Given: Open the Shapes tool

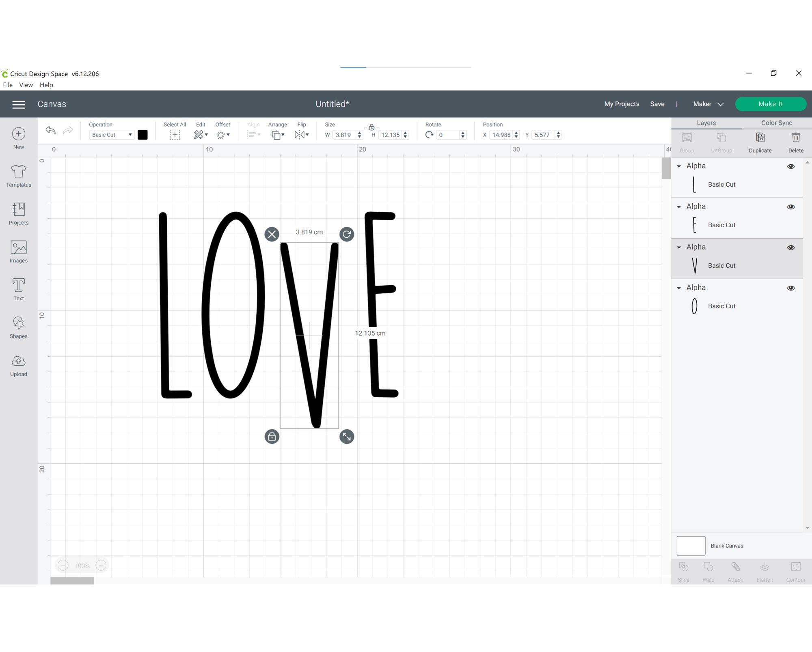Looking at the screenshot, I should pos(19,323).
